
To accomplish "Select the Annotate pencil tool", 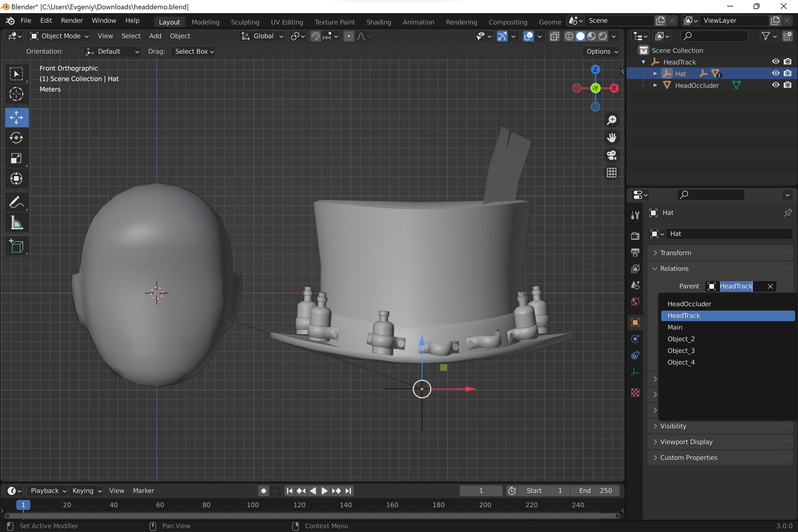I will [16, 202].
